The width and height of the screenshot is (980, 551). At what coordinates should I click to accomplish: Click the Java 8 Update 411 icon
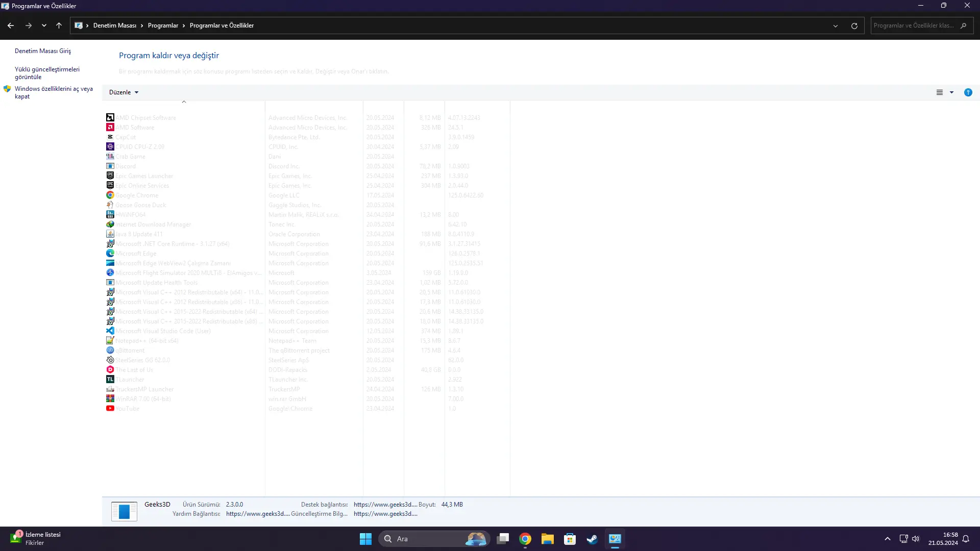(x=110, y=234)
